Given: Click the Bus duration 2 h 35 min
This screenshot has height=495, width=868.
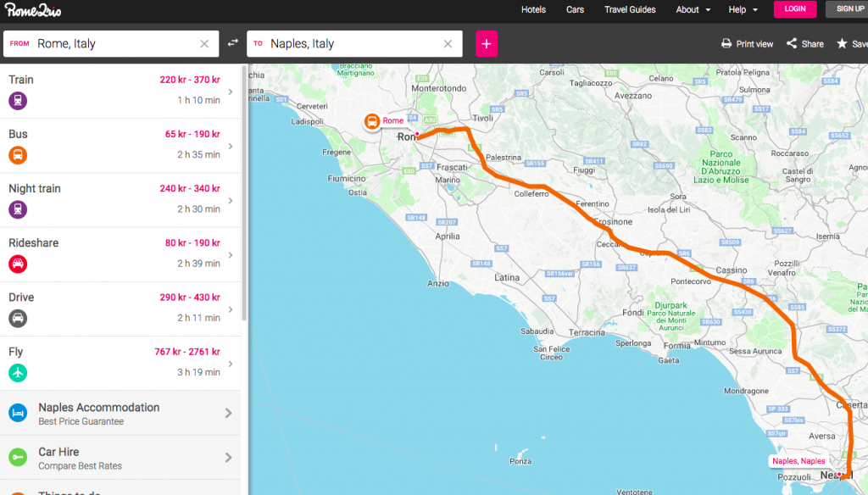Looking at the screenshot, I should pyautogui.click(x=198, y=154).
